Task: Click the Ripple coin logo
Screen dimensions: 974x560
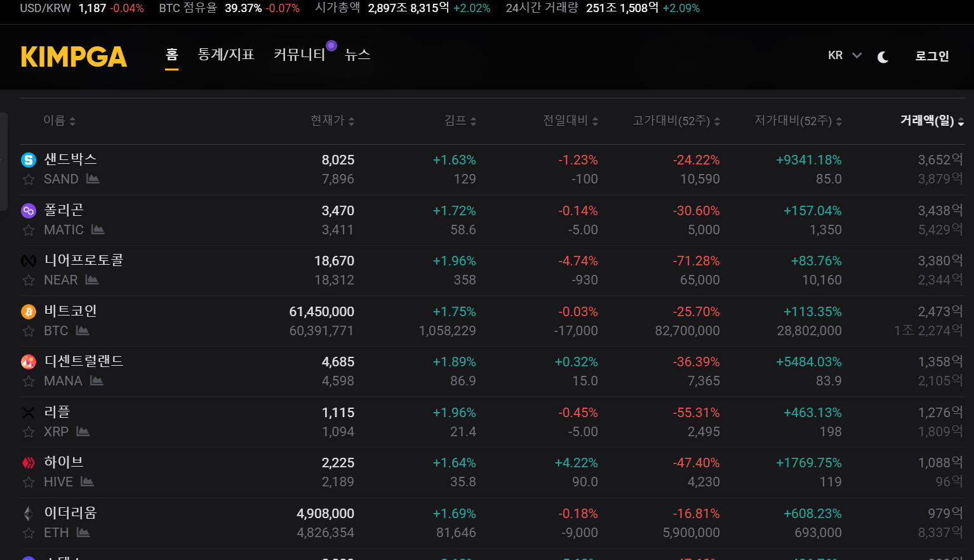Action: pyautogui.click(x=29, y=413)
